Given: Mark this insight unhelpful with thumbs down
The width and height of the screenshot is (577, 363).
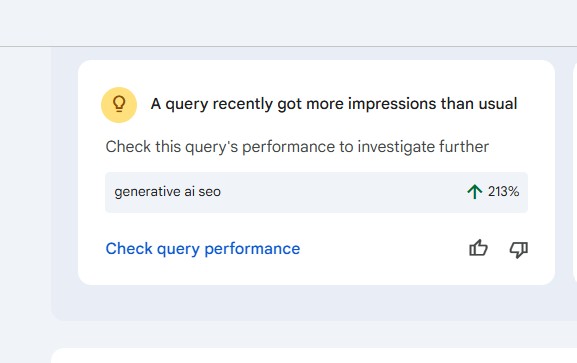Looking at the screenshot, I should (x=518, y=249).
